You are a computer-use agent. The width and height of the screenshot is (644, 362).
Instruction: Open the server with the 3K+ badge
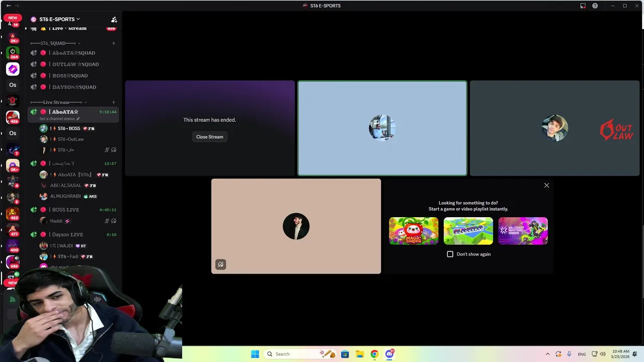(x=13, y=165)
